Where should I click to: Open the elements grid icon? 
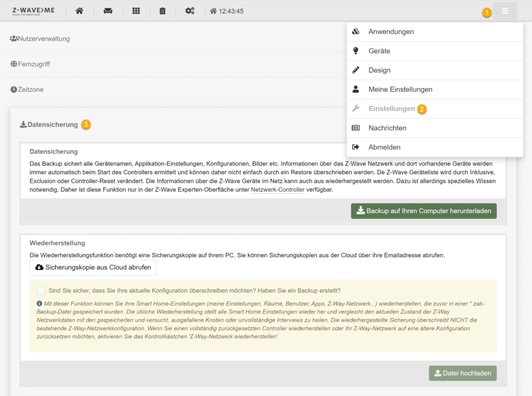(x=136, y=11)
